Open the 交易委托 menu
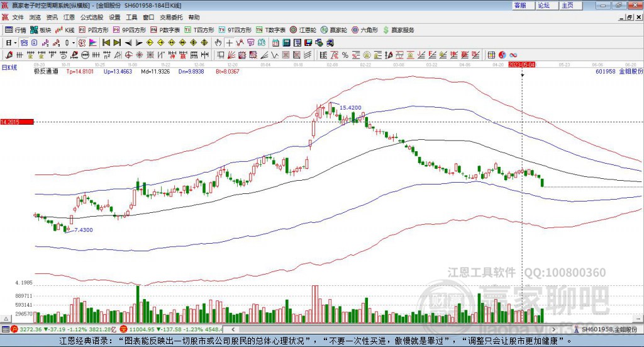 coord(171,17)
